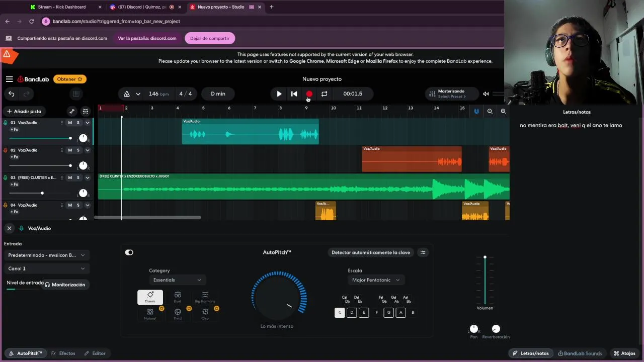Select the Third AutoPitch preset
Viewport: 644px width, 362px height.
pyautogui.click(x=178, y=314)
